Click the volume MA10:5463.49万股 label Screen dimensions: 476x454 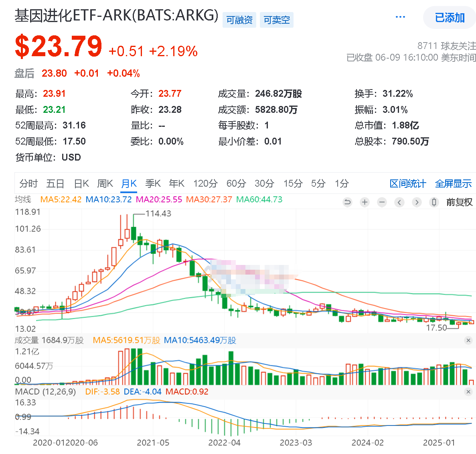(x=200, y=340)
